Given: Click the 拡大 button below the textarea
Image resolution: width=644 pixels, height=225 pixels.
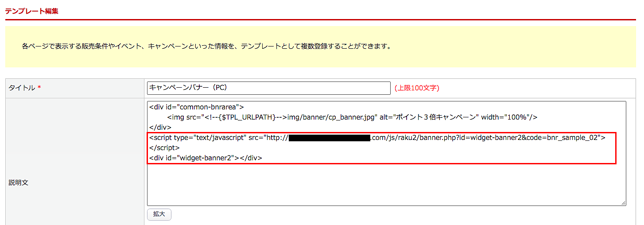Looking at the screenshot, I should [159, 214].
